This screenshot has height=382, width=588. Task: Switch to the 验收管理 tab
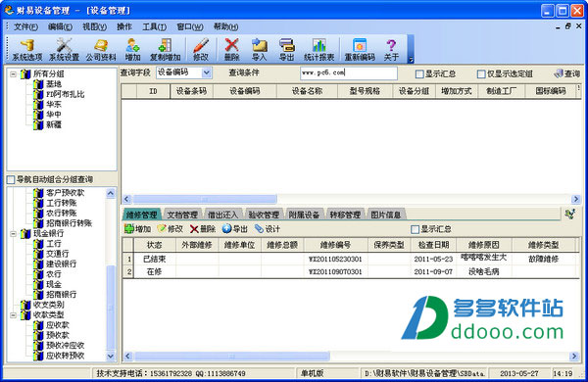point(264,215)
